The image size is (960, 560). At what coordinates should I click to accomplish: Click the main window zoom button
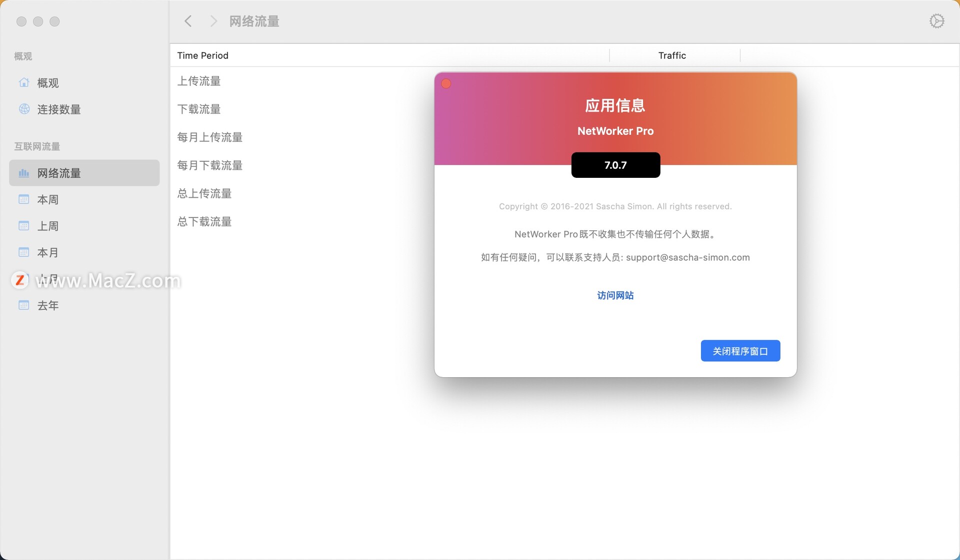point(55,21)
